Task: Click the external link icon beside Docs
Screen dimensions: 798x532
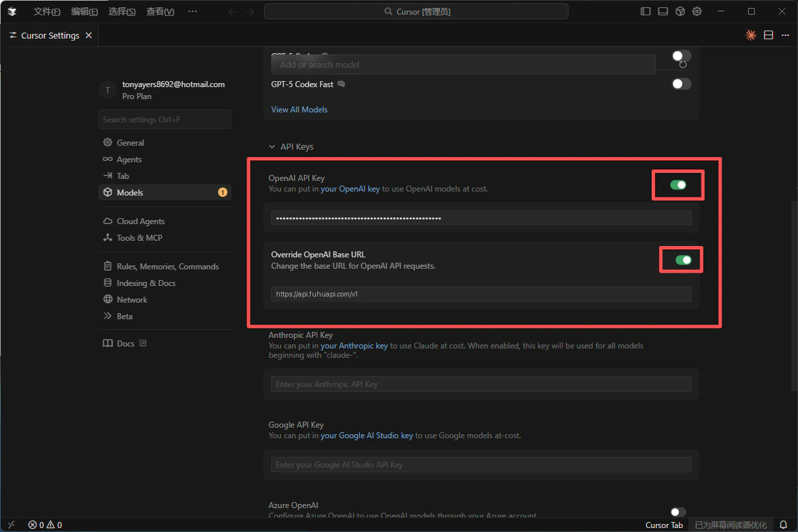Action: [x=142, y=343]
